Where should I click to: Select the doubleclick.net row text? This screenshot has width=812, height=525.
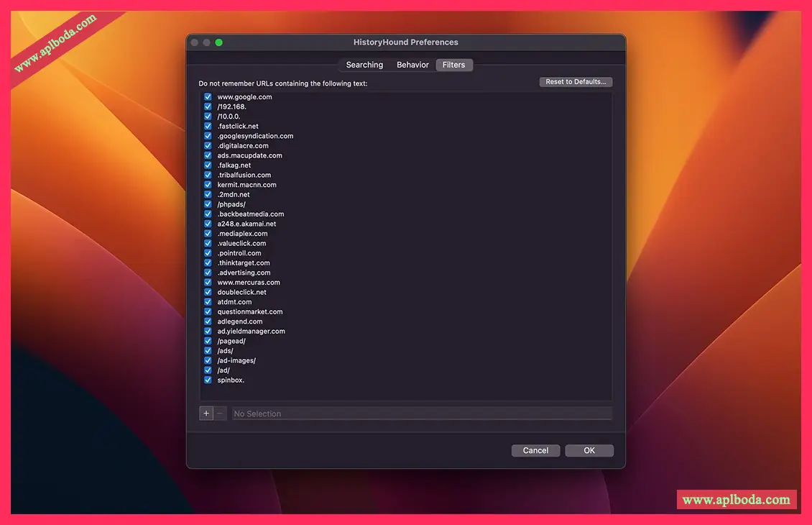click(x=242, y=292)
